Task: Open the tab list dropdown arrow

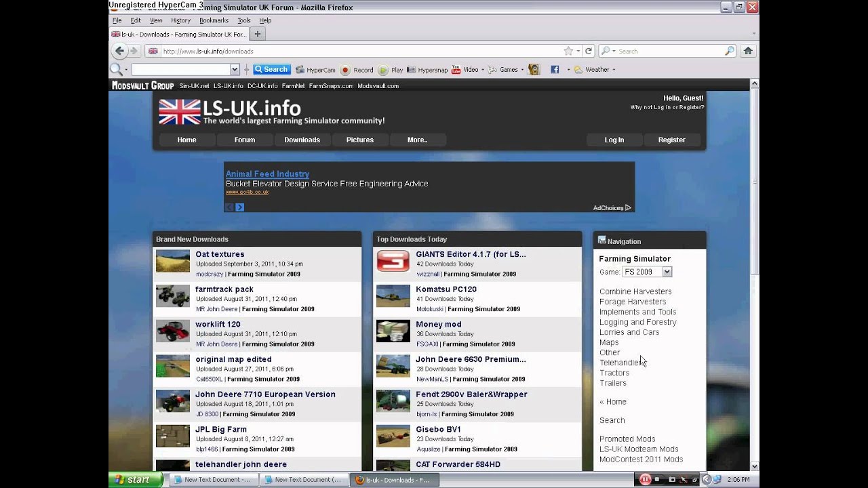Action: (x=754, y=34)
